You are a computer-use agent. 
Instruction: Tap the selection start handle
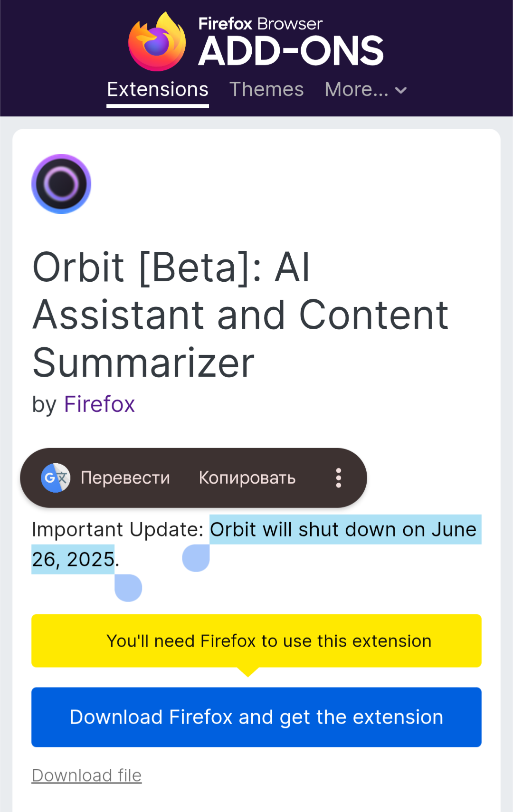pyautogui.click(x=196, y=558)
